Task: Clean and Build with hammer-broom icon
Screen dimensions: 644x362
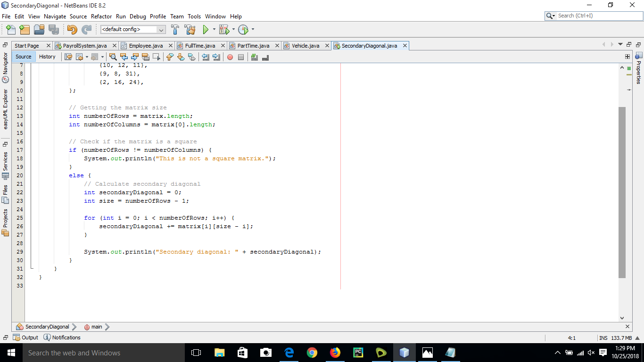Action: (190, 30)
